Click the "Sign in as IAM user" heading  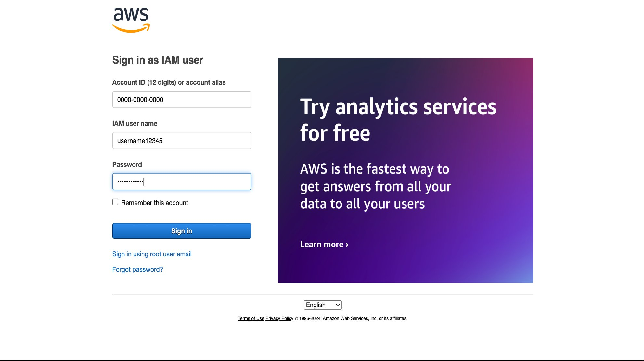(158, 60)
